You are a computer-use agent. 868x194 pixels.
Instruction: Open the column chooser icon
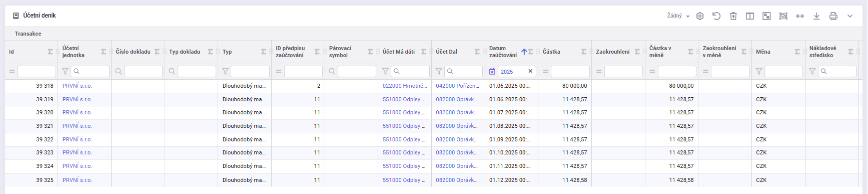[x=750, y=16]
